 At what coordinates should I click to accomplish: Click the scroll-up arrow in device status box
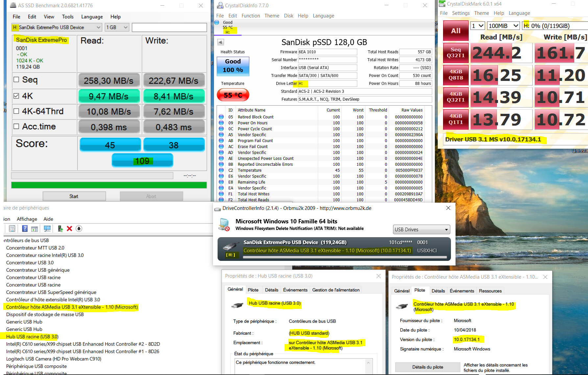(368, 363)
